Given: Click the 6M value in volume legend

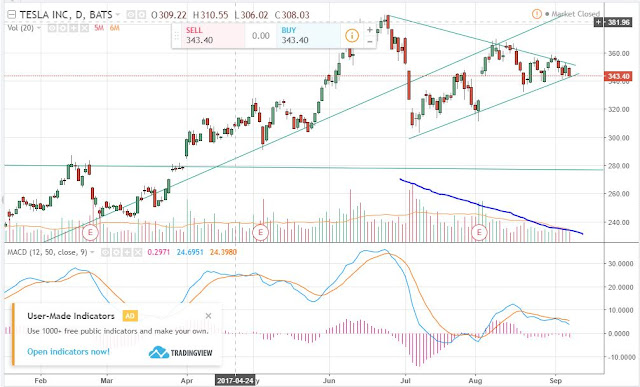Looking at the screenshot, I should 114,28.
